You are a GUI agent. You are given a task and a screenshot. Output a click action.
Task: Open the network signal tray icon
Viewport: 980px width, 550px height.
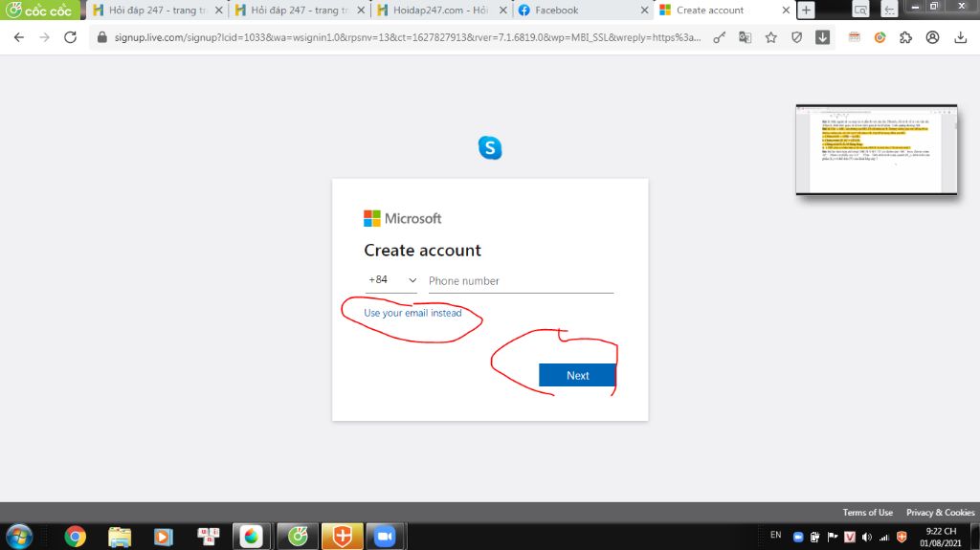[884, 537]
